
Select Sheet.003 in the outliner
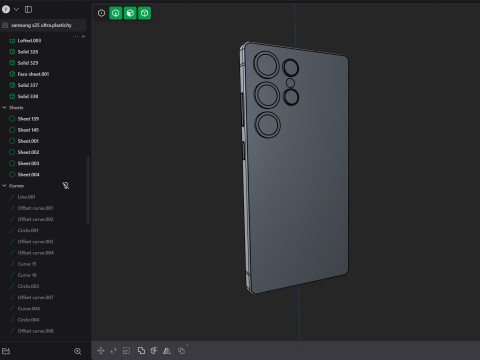click(x=28, y=163)
